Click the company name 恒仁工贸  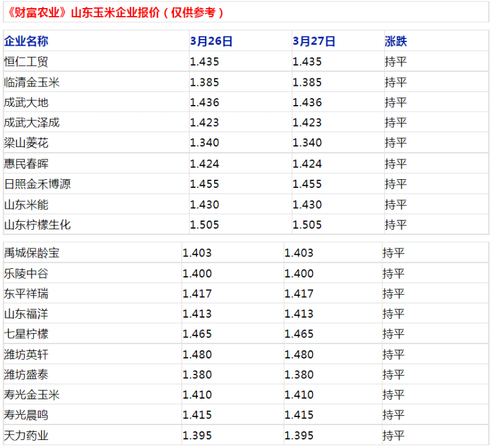pyautogui.click(x=26, y=61)
